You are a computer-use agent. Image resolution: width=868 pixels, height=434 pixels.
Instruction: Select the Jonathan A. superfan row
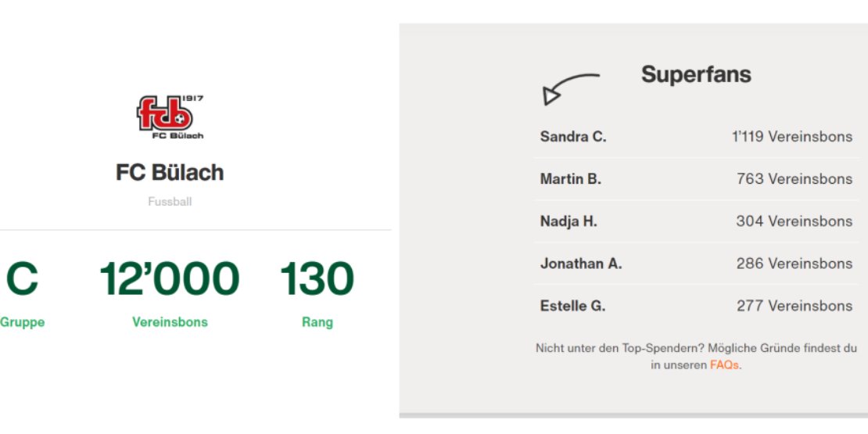(697, 264)
